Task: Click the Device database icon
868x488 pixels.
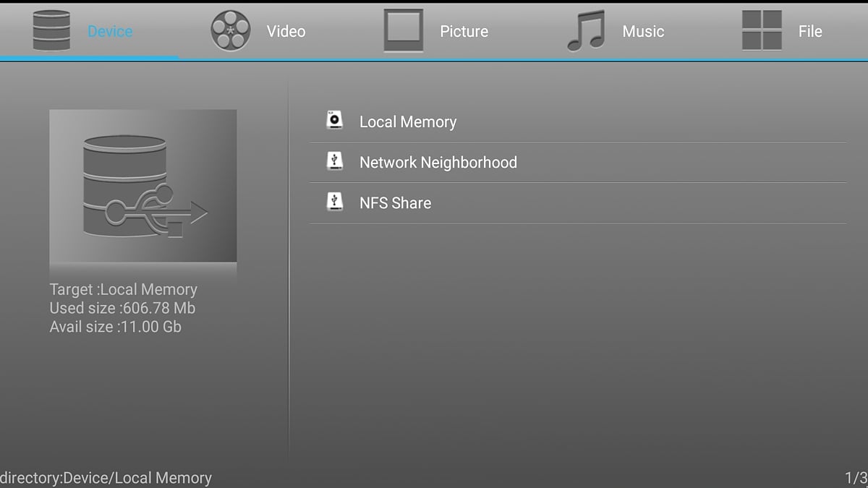Action: click(x=51, y=31)
